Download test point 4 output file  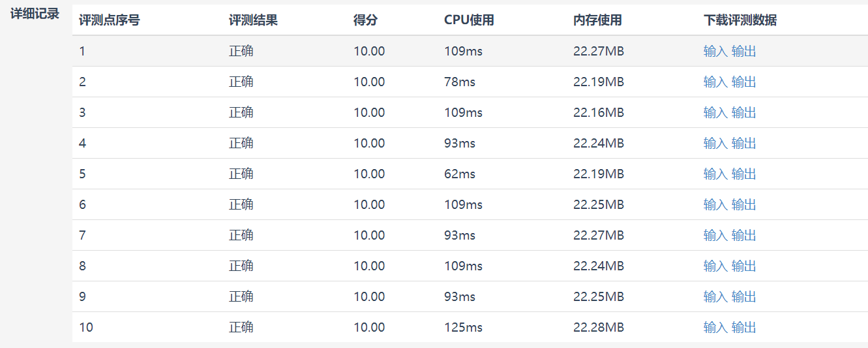[744, 143]
